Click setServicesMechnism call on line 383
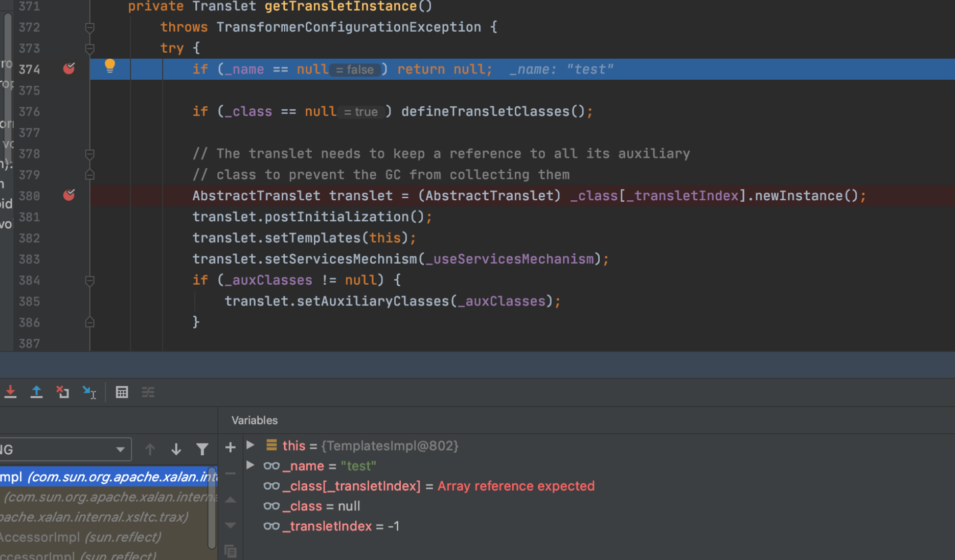The width and height of the screenshot is (955, 560). [x=341, y=259]
